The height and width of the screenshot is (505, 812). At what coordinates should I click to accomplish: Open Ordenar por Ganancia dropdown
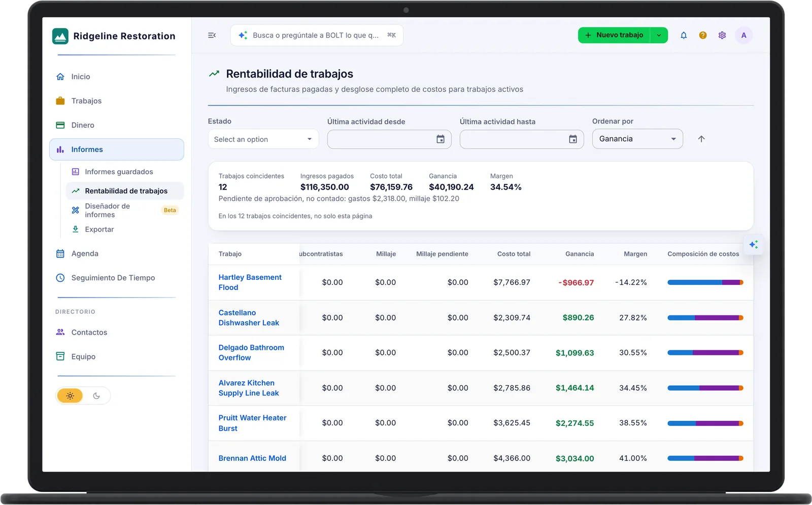[x=637, y=139]
